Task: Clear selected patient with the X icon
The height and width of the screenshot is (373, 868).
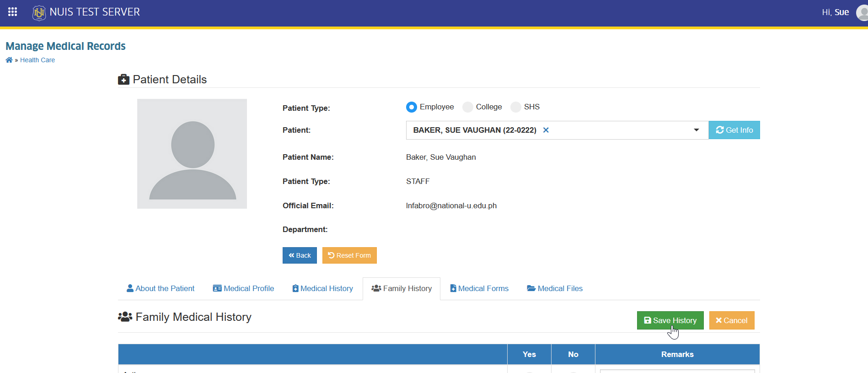Action: tap(546, 130)
